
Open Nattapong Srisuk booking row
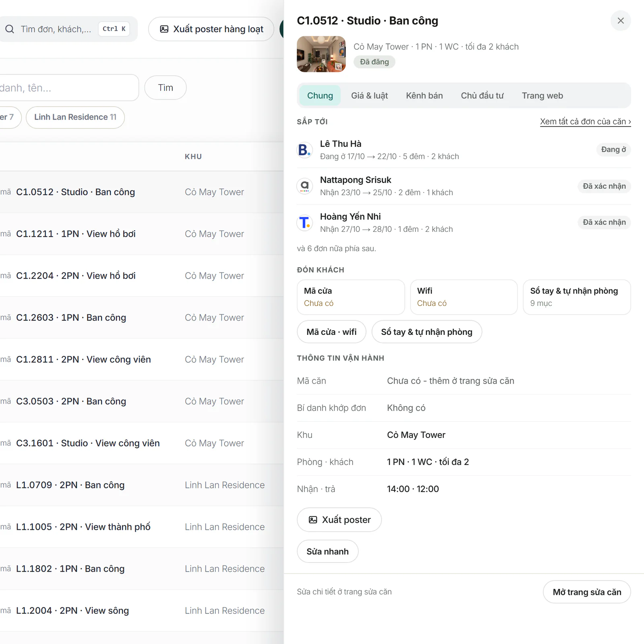[464, 186]
